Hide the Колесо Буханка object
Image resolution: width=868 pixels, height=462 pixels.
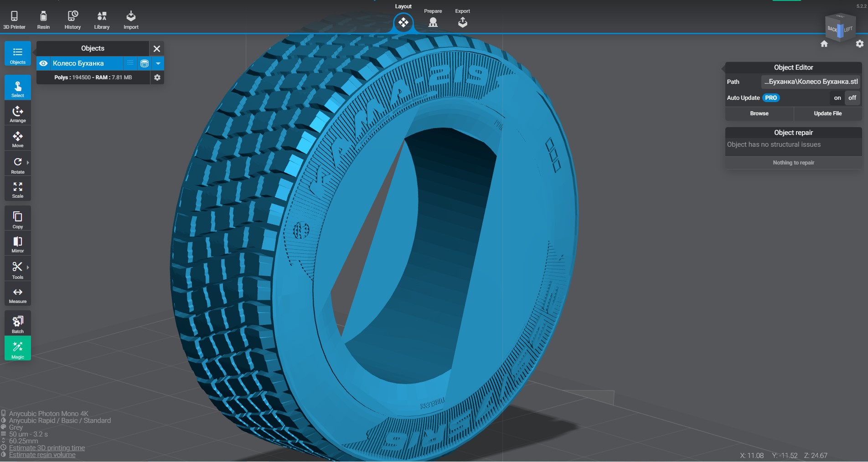(43, 63)
